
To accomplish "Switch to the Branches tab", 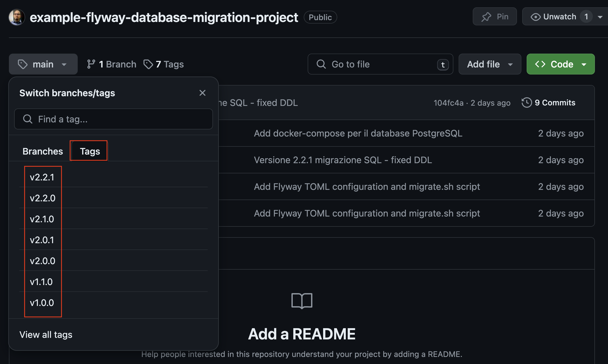I will click(43, 151).
